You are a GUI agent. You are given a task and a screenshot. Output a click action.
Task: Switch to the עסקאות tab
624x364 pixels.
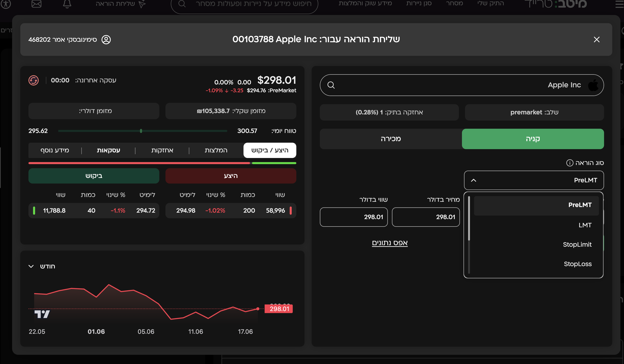click(x=108, y=150)
